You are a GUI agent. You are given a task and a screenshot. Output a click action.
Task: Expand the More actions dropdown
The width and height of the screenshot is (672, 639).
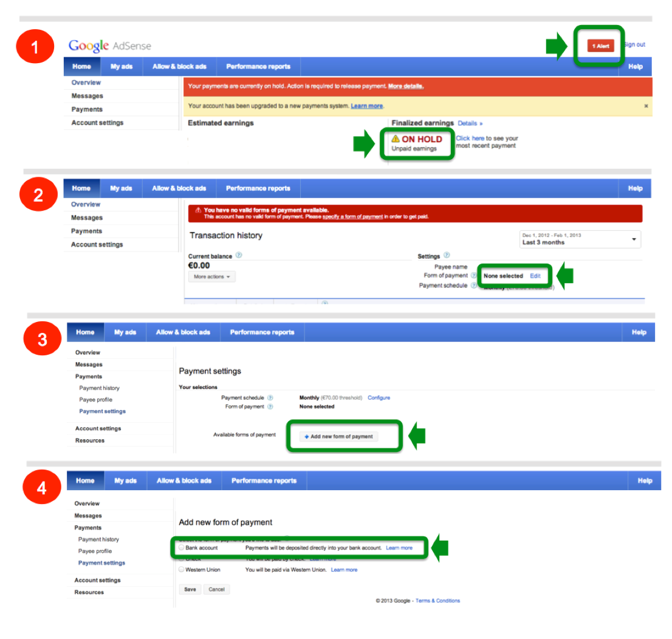pos(211,277)
